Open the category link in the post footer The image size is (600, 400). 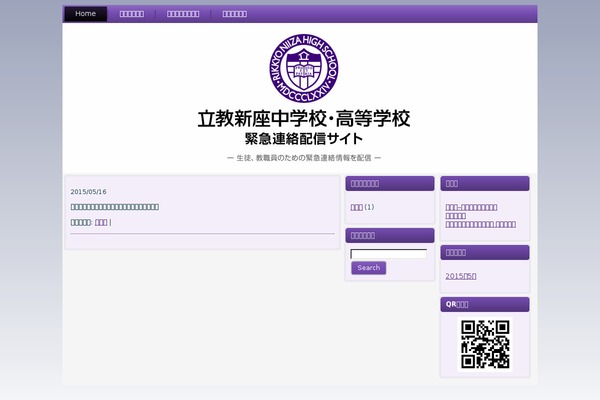[x=101, y=222]
